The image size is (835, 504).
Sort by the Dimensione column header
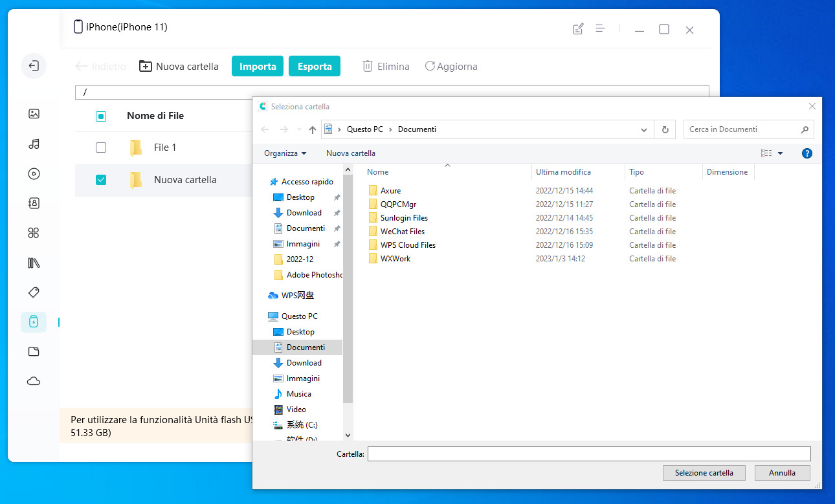[x=728, y=172]
